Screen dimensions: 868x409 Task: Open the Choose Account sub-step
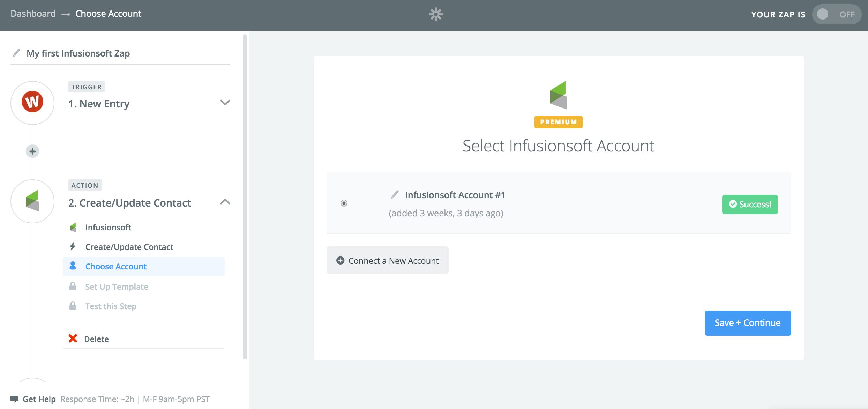(x=116, y=267)
